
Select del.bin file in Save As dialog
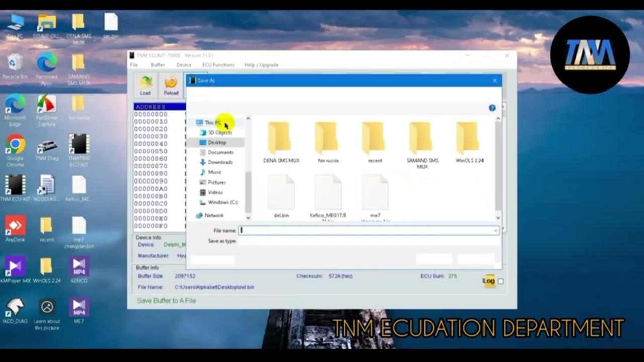[x=281, y=197]
